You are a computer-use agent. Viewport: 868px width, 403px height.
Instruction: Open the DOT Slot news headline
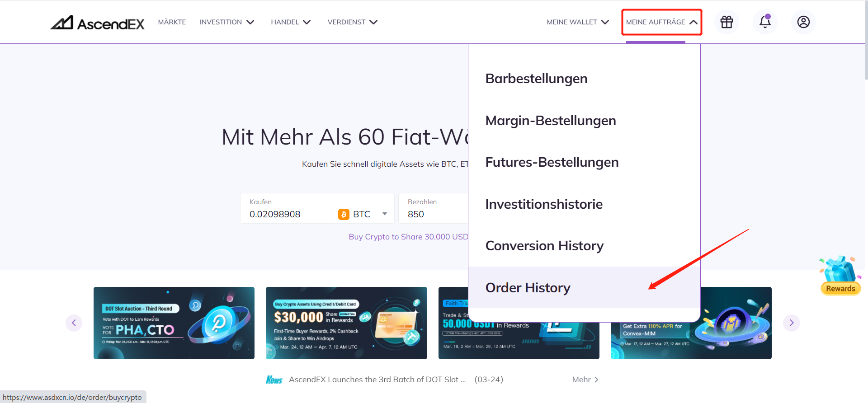tap(377, 380)
